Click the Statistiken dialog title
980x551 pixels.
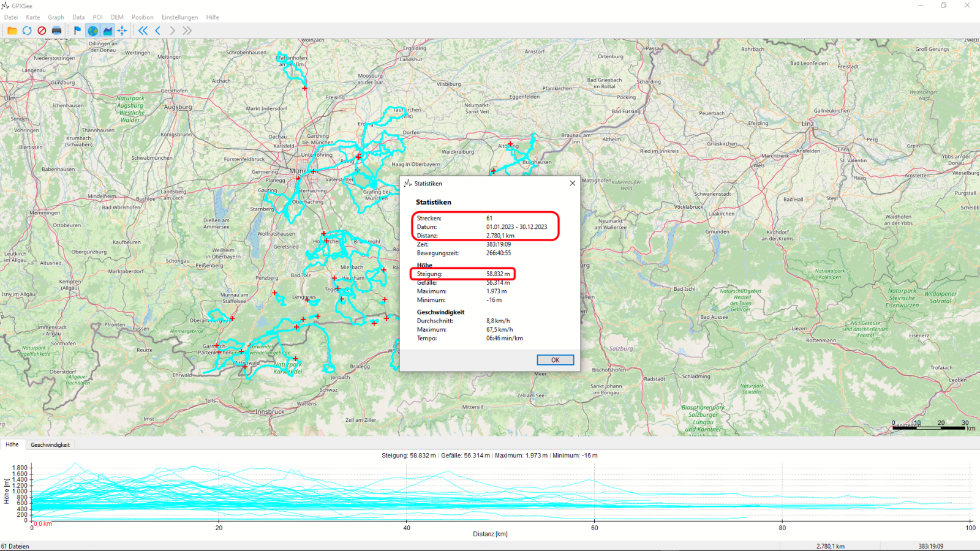(x=428, y=184)
